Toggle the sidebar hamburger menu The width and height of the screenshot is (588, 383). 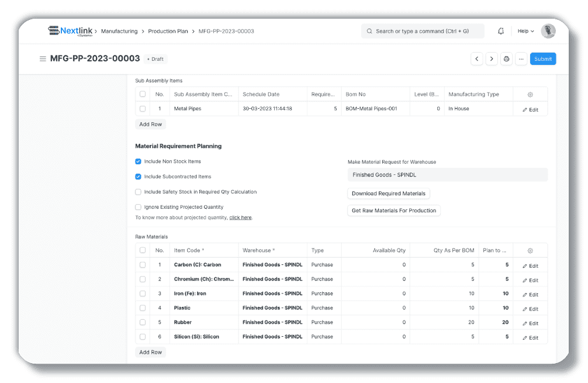tap(43, 58)
